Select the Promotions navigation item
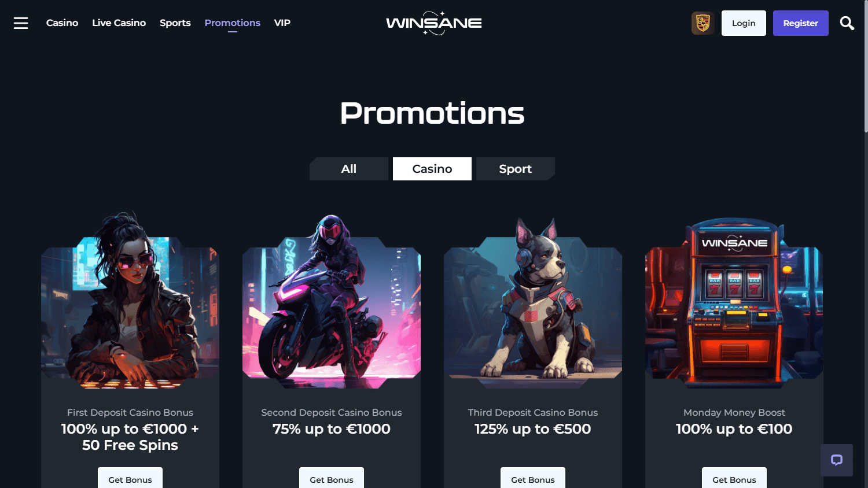The height and width of the screenshot is (488, 868). point(233,23)
